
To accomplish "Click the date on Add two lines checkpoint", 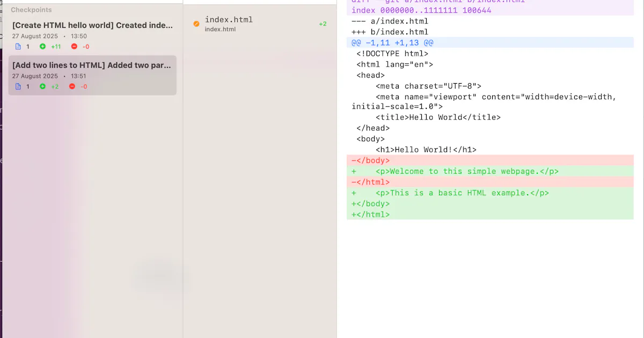I will pos(35,76).
